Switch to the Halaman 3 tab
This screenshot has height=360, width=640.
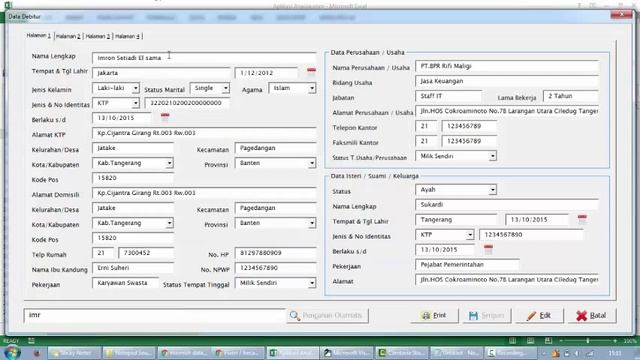coord(98,36)
